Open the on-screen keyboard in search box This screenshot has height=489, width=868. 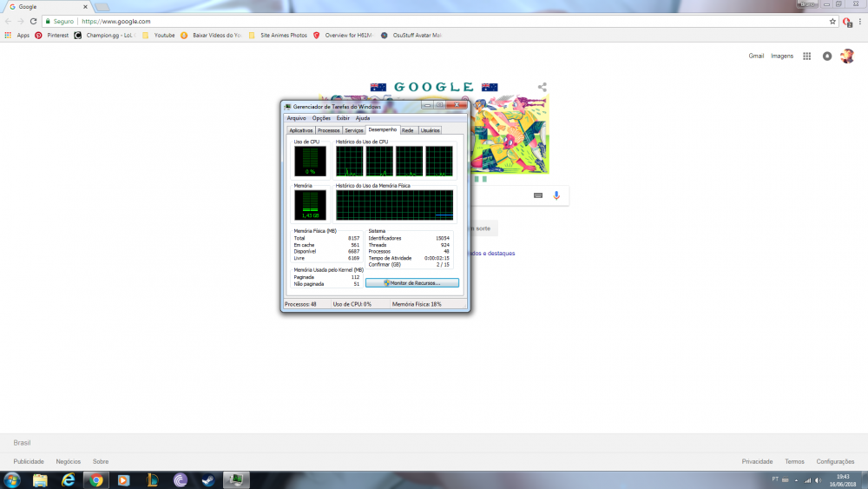click(x=538, y=195)
